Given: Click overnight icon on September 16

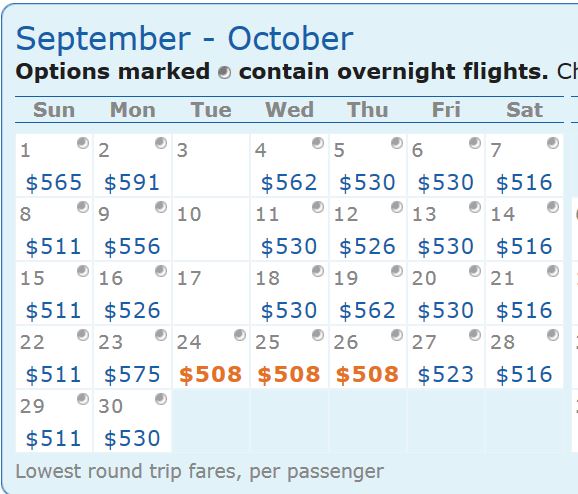Looking at the screenshot, I should (x=161, y=271).
